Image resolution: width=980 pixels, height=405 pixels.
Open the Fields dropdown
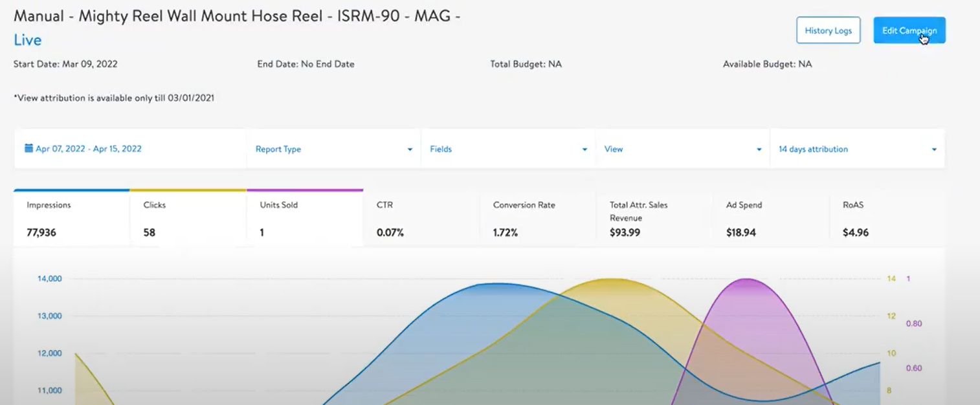coord(583,149)
